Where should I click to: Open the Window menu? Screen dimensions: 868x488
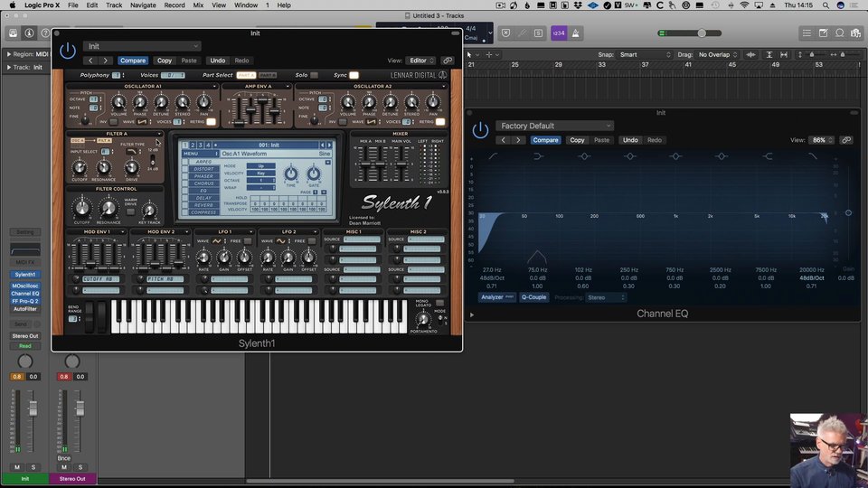tap(246, 5)
